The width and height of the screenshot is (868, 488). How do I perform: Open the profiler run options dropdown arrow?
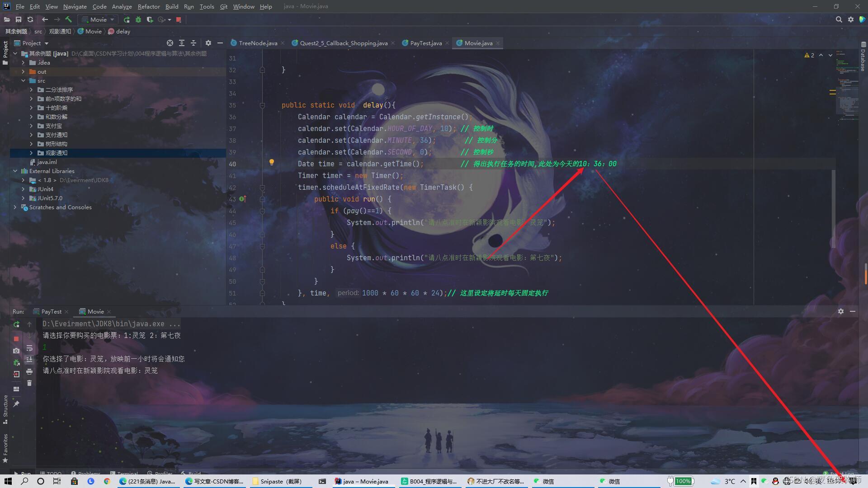170,19
